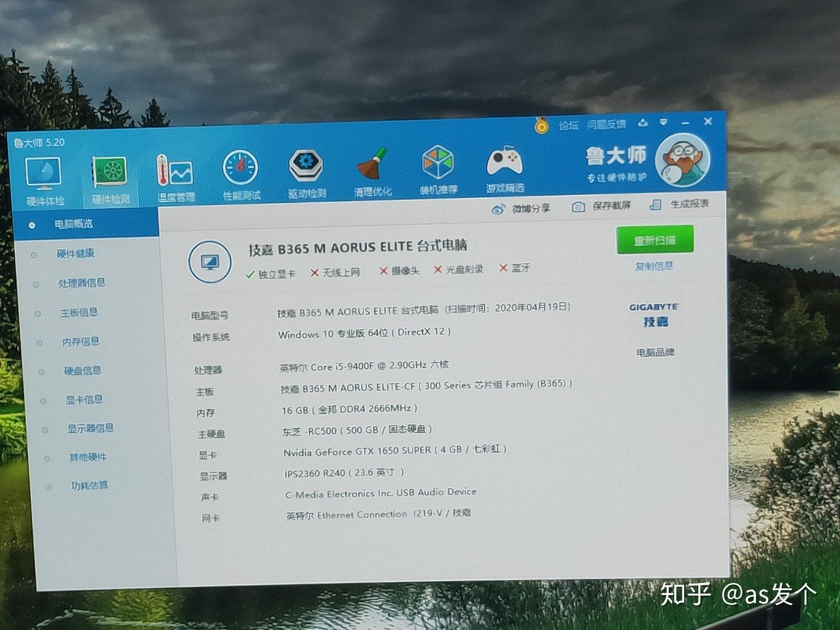Click the gold medal icon in title bar
Viewport: 840px width, 630px height.
point(541,126)
